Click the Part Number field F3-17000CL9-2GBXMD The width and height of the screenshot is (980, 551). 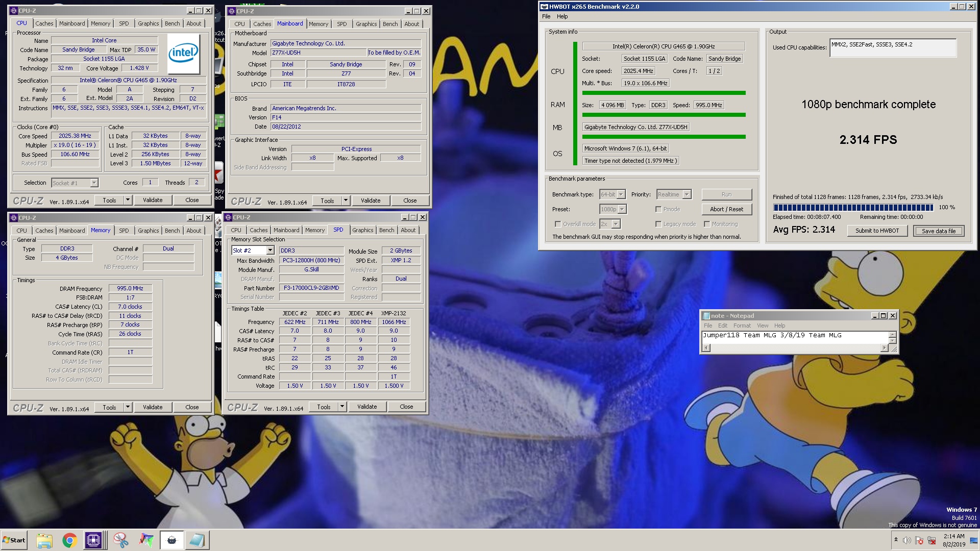tap(311, 288)
